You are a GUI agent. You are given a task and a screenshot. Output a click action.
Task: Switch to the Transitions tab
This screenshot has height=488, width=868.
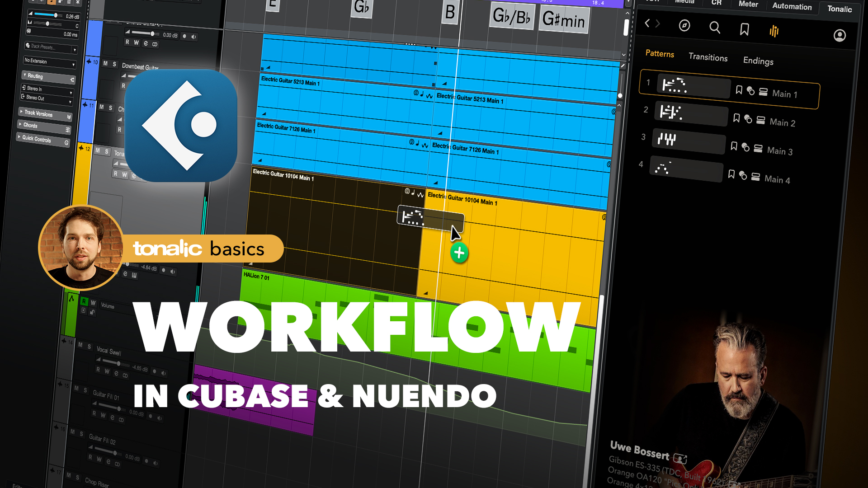708,57
